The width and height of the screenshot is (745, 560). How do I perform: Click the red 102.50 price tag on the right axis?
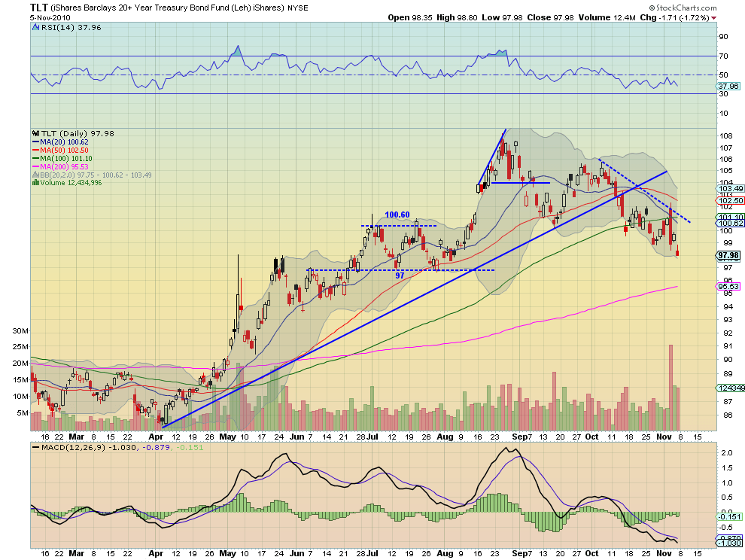730,201
